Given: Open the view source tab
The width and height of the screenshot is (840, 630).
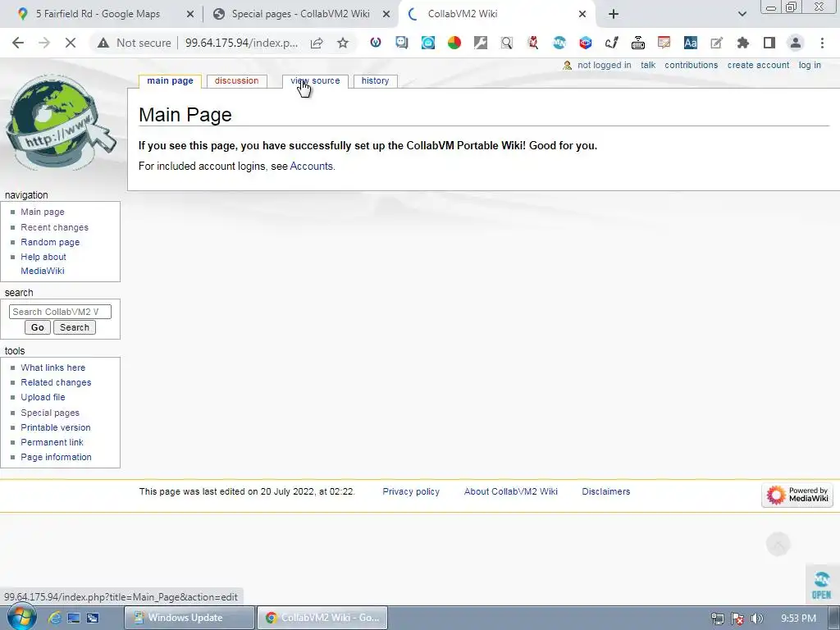Looking at the screenshot, I should [315, 81].
